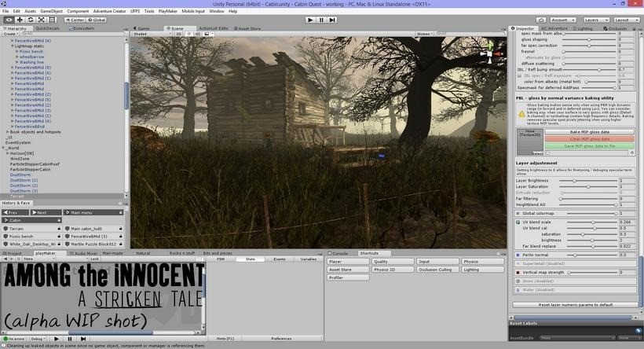Image resolution: width=644 pixels, height=349 pixels.
Task: Open the Debug dropdown in playMaker
Action: 38,339
